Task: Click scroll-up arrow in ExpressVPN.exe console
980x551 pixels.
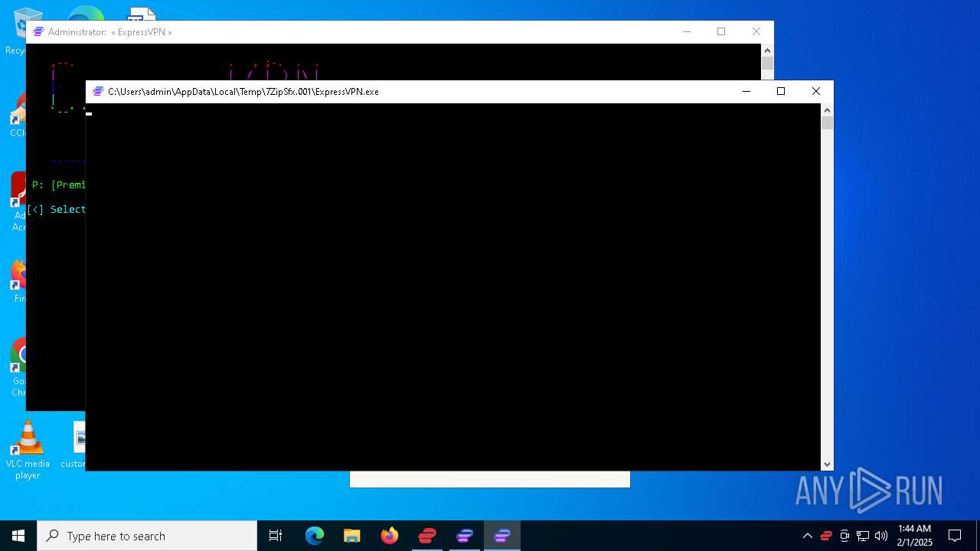Action: tap(827, 109)
